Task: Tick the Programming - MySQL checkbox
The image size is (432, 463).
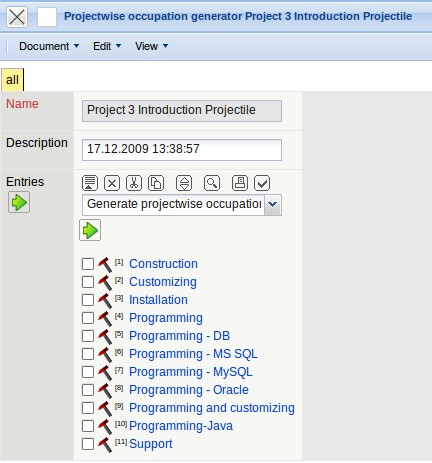Action: [88, 372]
